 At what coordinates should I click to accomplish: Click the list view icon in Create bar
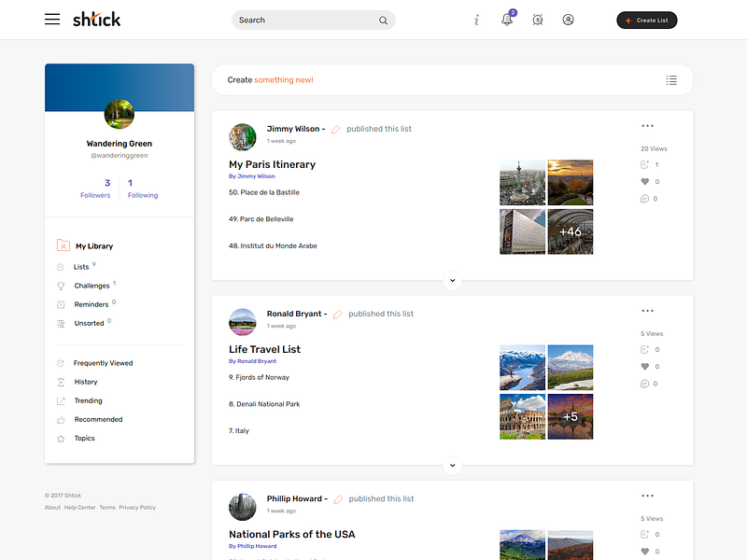(671, 80)
